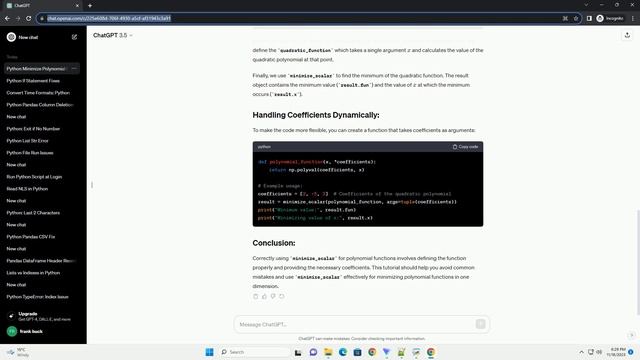Click the Handling Coefficients Dynamically heading
This screenshot has width=640, height=360.
(x=316, y=115)
